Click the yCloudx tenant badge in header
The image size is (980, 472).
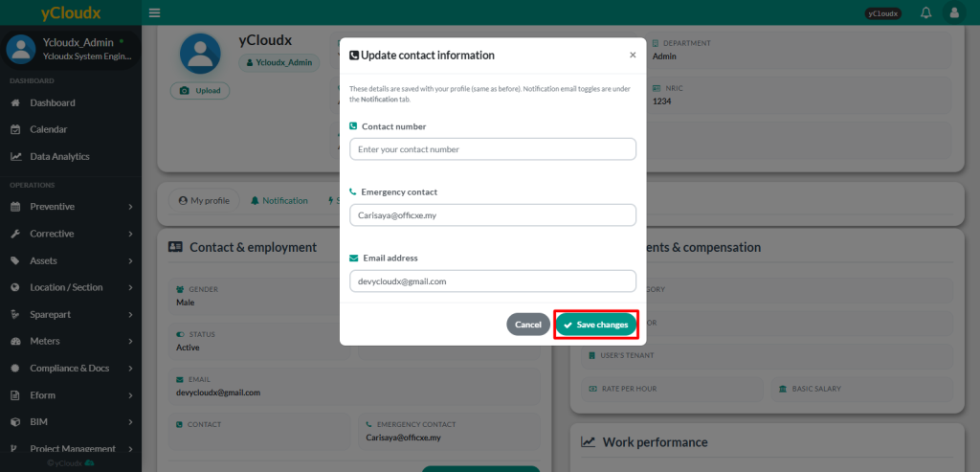pos(883,13)
